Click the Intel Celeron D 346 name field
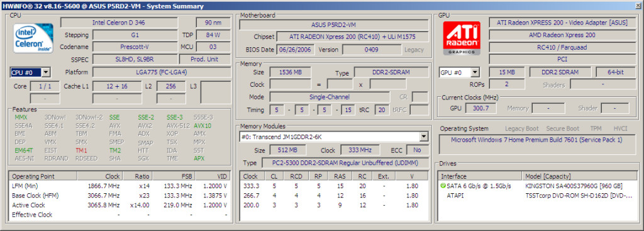 pyautogui.click(x=119, y=23)
